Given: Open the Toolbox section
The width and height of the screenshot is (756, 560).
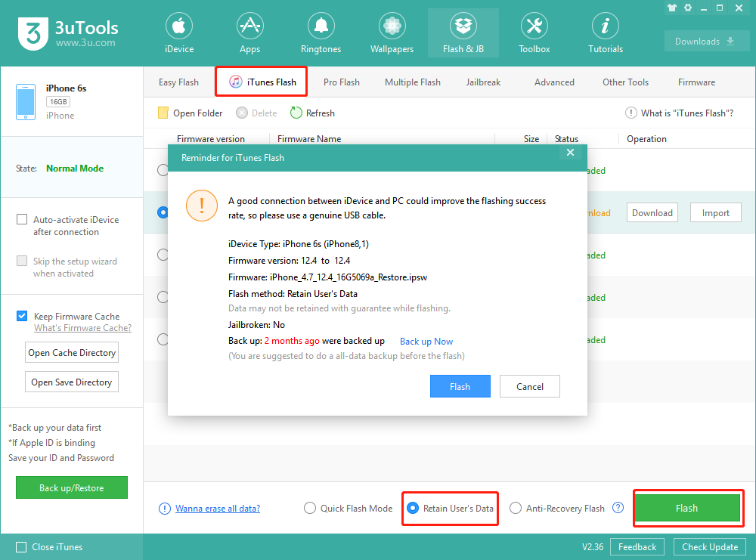Looking at the screenshot, I should 534,33.
